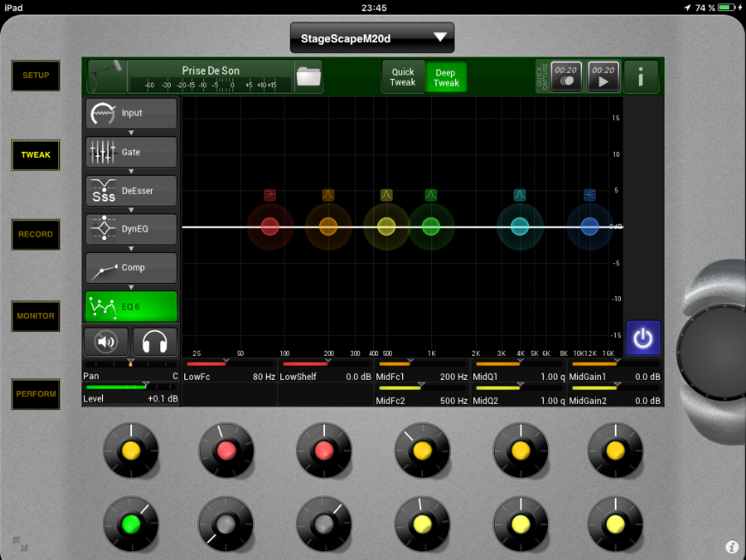
Task: Open the DeEsser processing block
Action: point(131,190)
